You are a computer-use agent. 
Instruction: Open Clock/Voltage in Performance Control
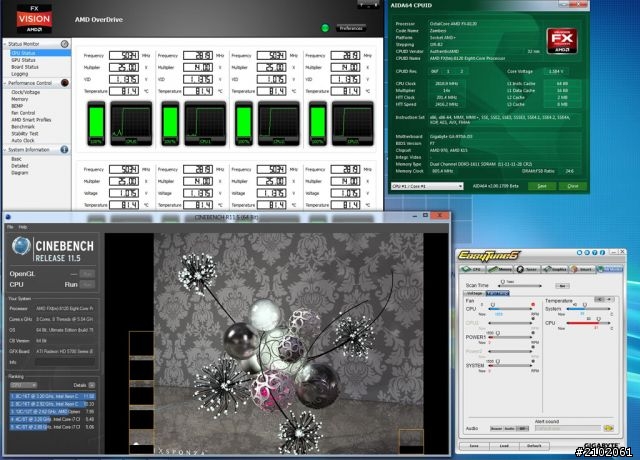25,92
